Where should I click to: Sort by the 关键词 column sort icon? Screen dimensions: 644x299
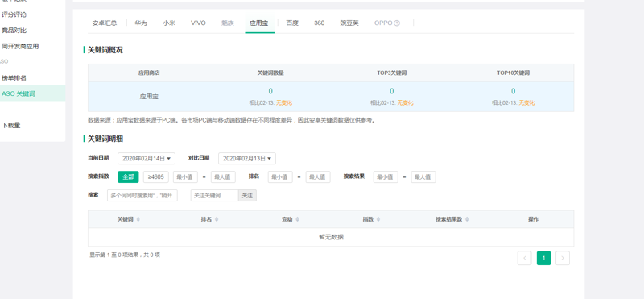pyautogui.click(x=138, y=220)
